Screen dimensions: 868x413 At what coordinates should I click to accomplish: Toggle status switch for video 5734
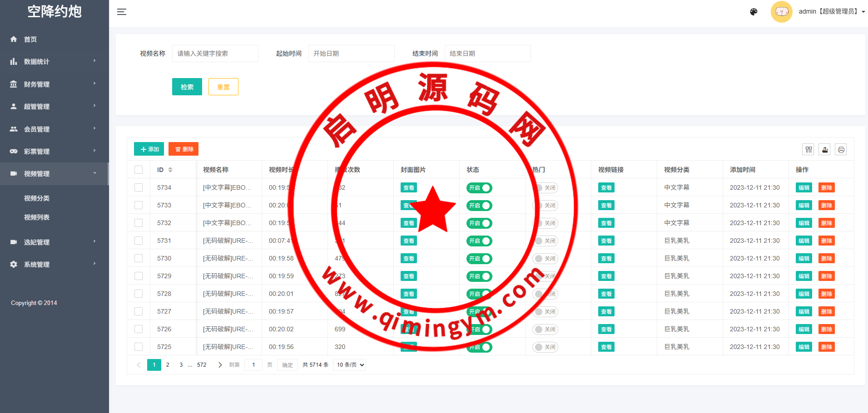479,188
